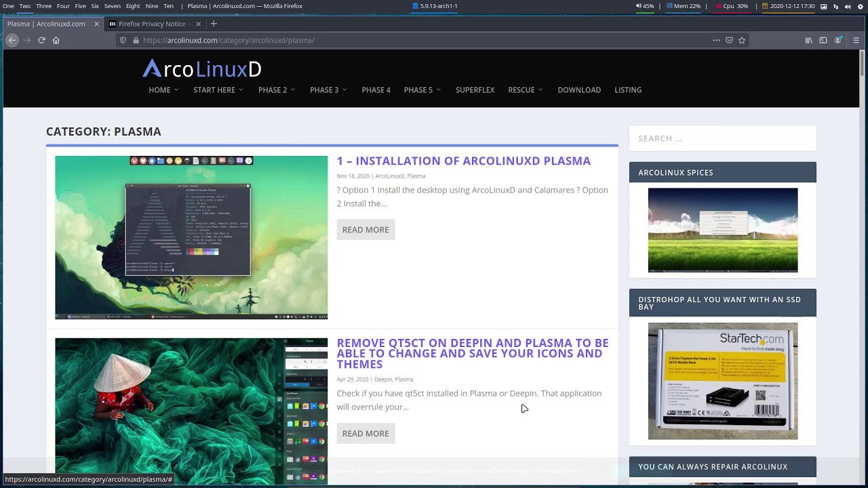Image resolution: width=868 pixels, height=488 pixels.
Task: Click the tracking protection shield icon
Action: pyautogui.click(x=123, y=40)
